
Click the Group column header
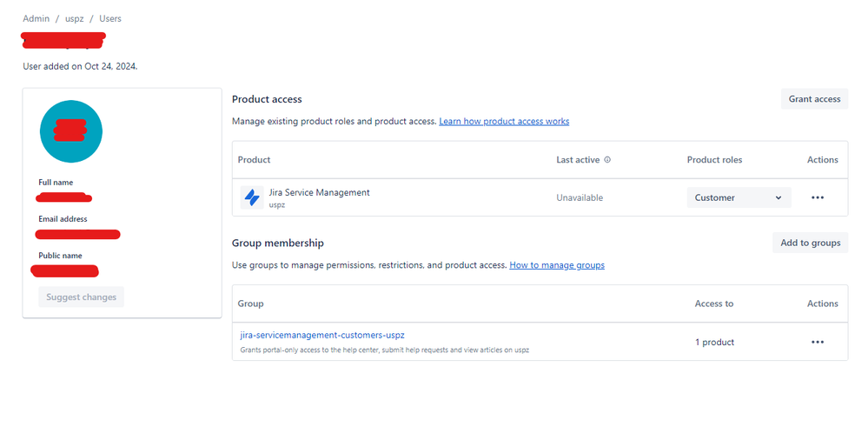[250, 304]
